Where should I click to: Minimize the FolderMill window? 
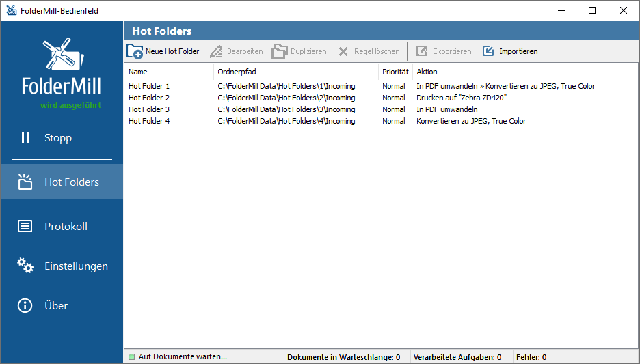pos(561,11)
